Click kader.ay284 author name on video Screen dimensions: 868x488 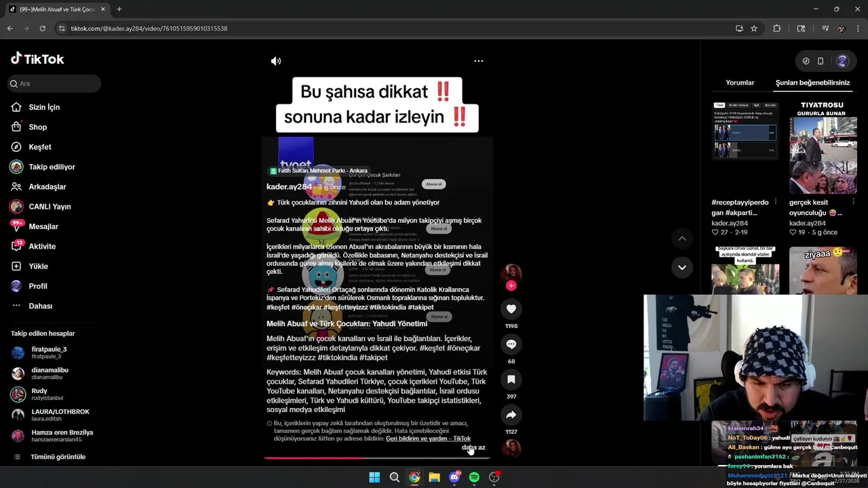[289, 187]
